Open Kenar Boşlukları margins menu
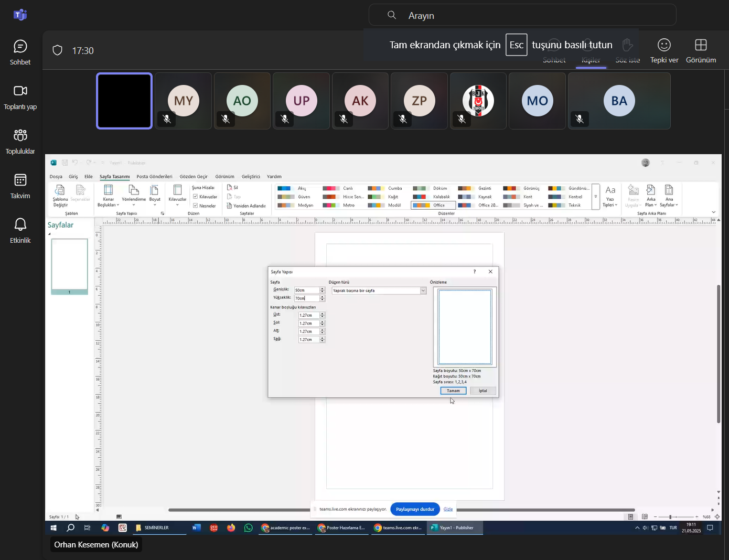Viewport: 729px width, 560px height. [109, 196]
